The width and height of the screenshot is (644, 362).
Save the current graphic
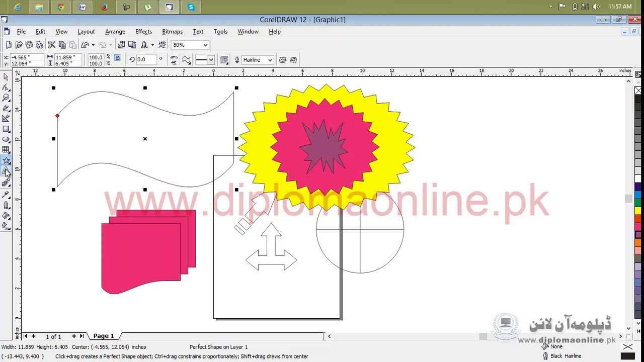(29, 45)
